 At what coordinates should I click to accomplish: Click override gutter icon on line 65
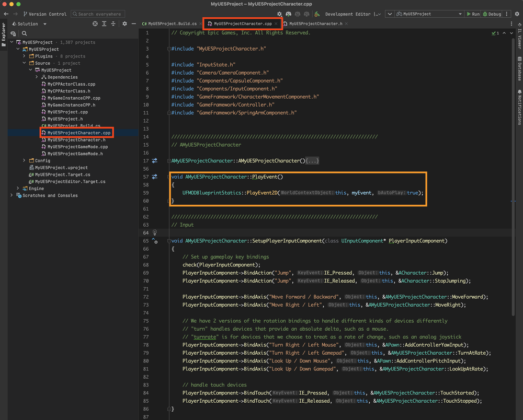[x=155, y=240]
